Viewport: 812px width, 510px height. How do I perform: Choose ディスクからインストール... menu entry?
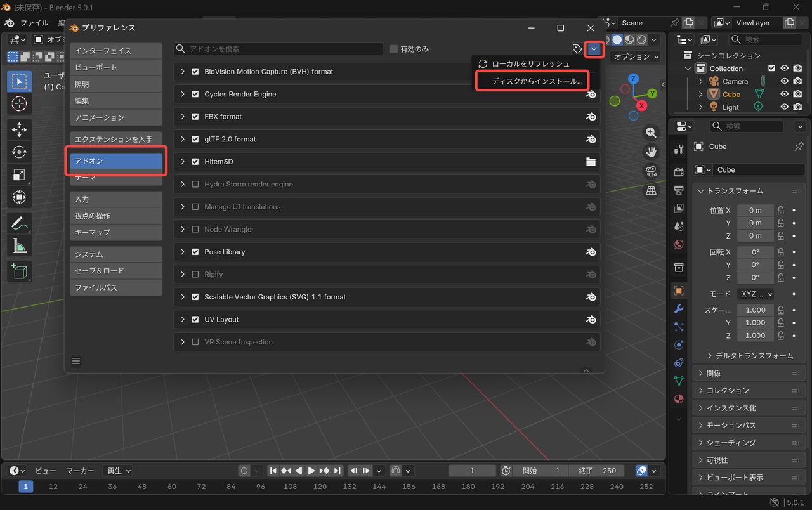point(537,81)
